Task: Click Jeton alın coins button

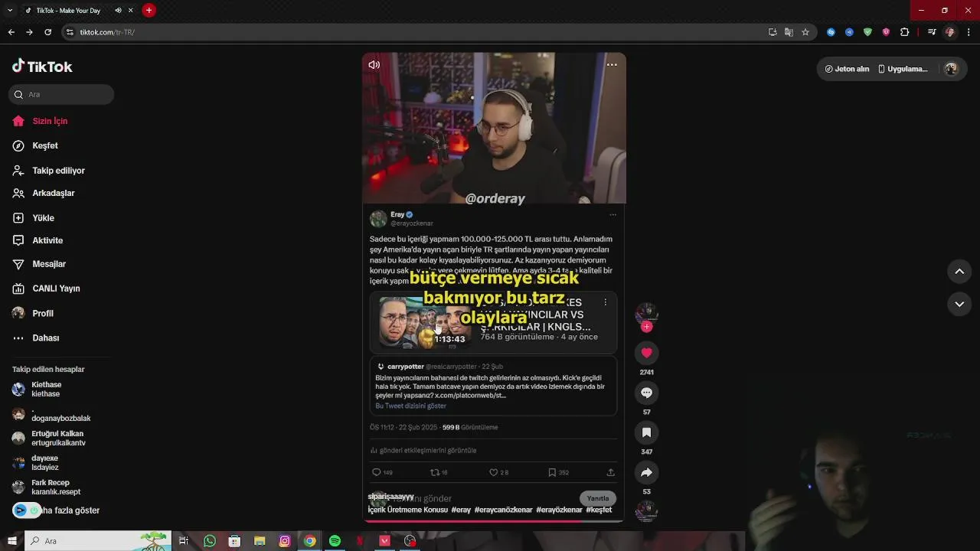Action: click(x=847, y=69)
